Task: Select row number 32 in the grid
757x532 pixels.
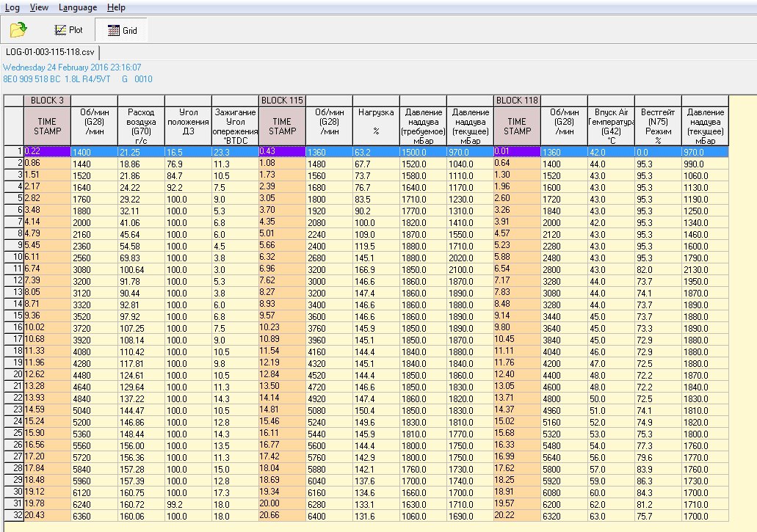Action: [14, 516]
